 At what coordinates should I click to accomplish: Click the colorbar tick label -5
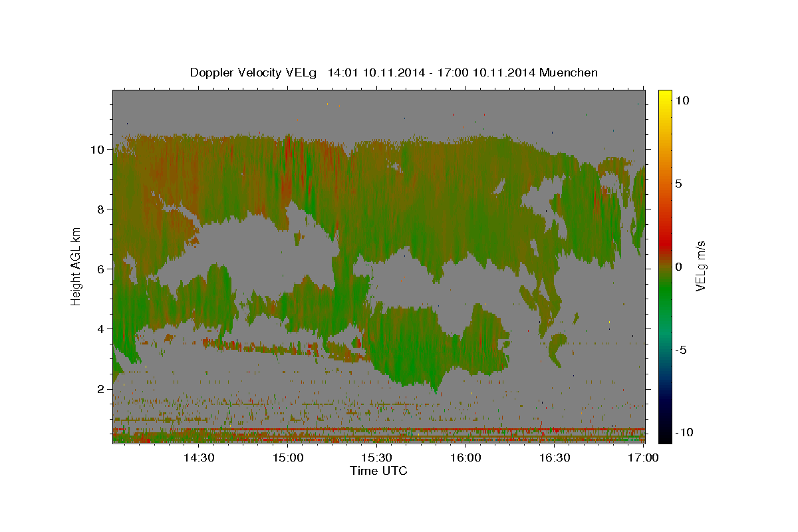tap(681, 350)
